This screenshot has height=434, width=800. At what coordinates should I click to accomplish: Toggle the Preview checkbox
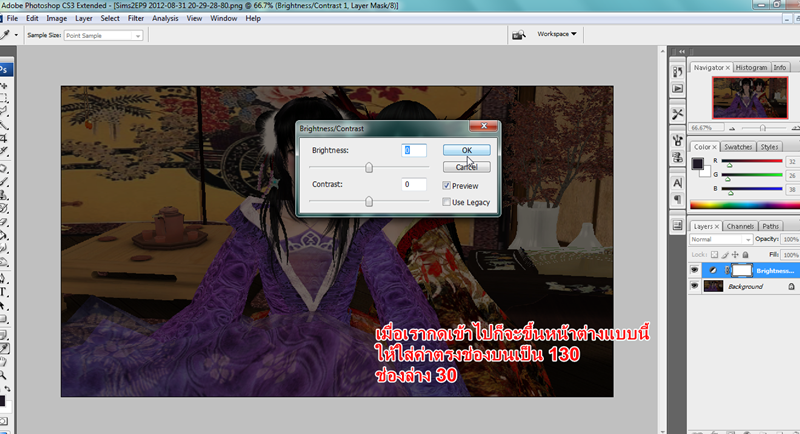pos(446,186)
